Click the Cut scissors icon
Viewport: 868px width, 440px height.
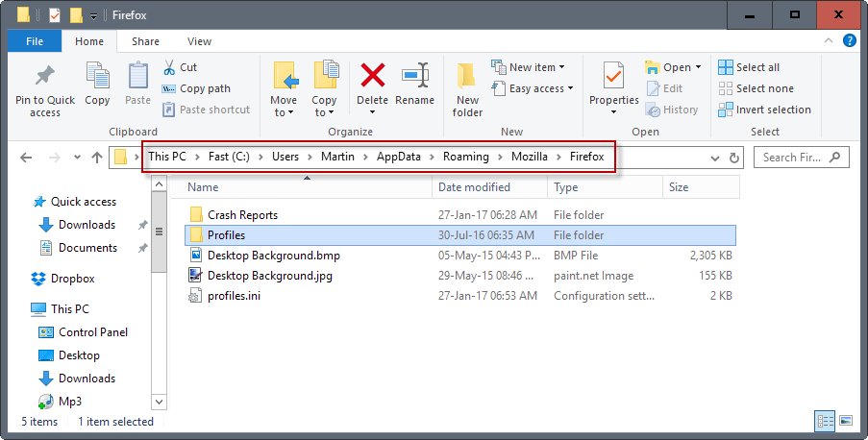coord(169,67)
